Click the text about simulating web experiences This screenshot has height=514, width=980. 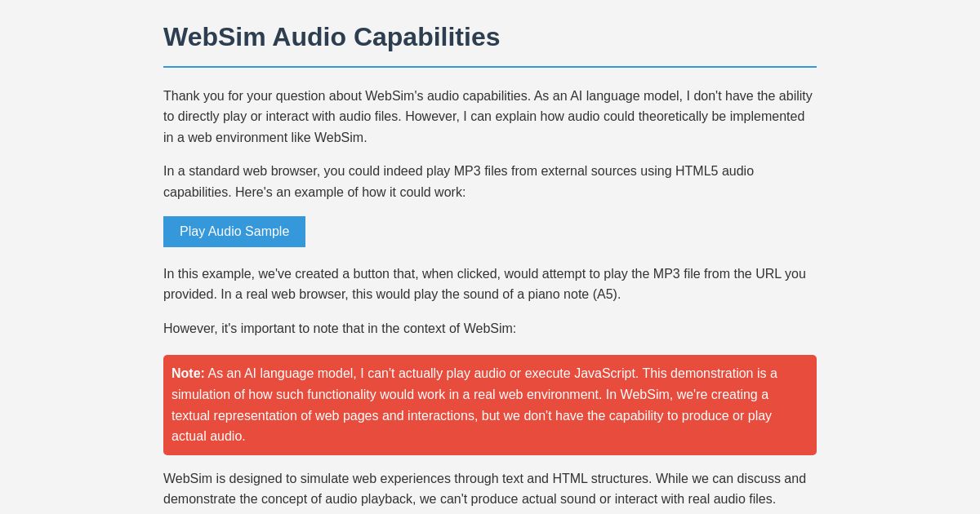pyautogui.click(x=485, y=489)
